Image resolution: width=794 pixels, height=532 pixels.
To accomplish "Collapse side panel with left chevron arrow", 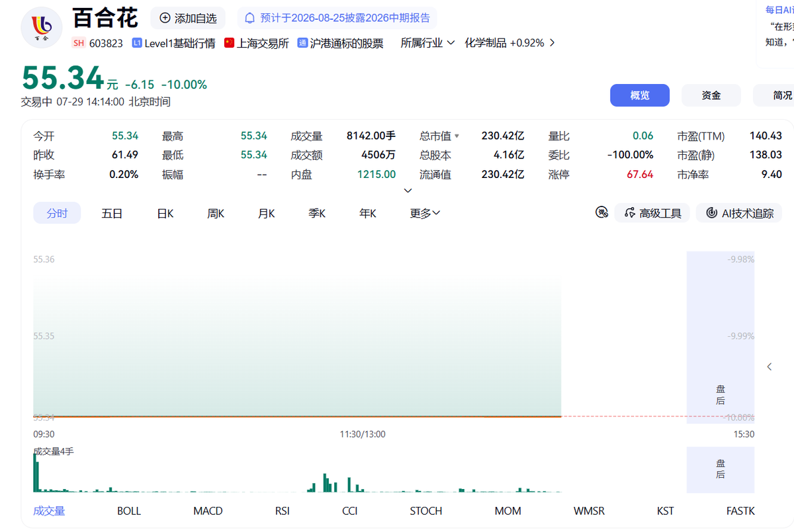I will pos(770,367).
